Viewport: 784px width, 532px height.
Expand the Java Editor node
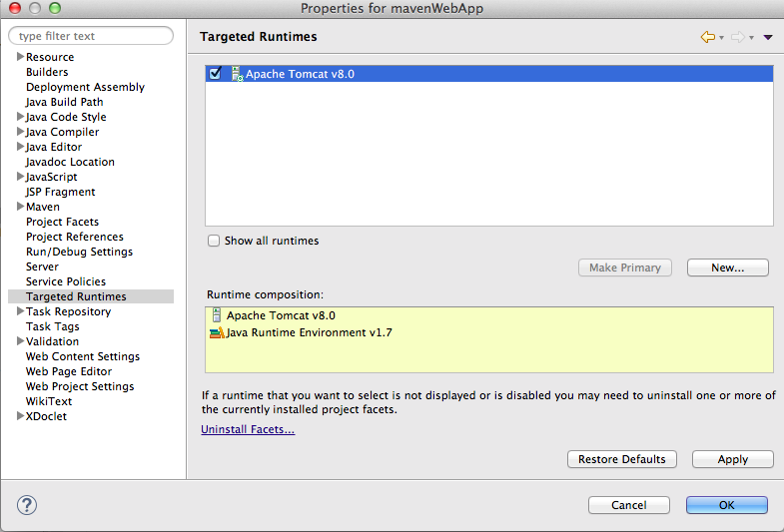click(21, 147)
